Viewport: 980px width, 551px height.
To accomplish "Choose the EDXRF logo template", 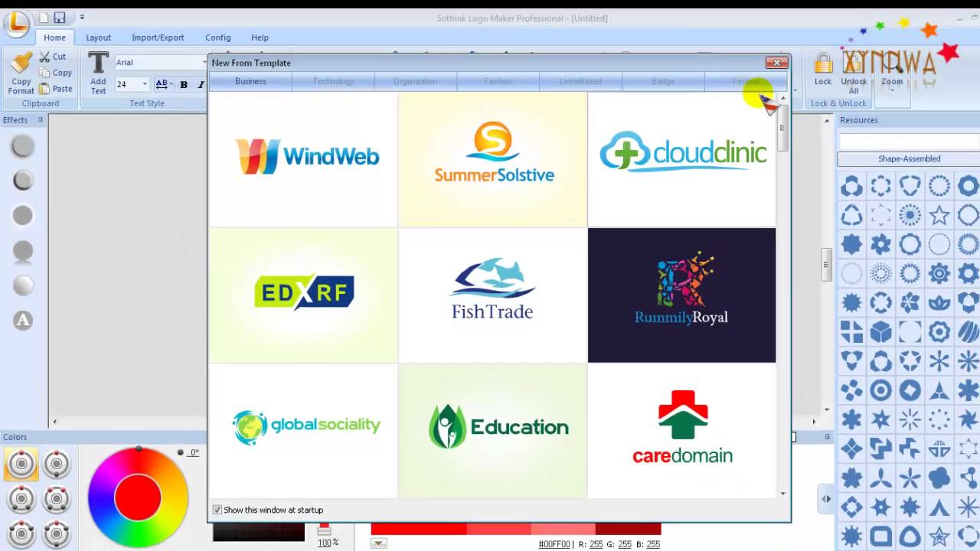I will [x=303, y=295].
